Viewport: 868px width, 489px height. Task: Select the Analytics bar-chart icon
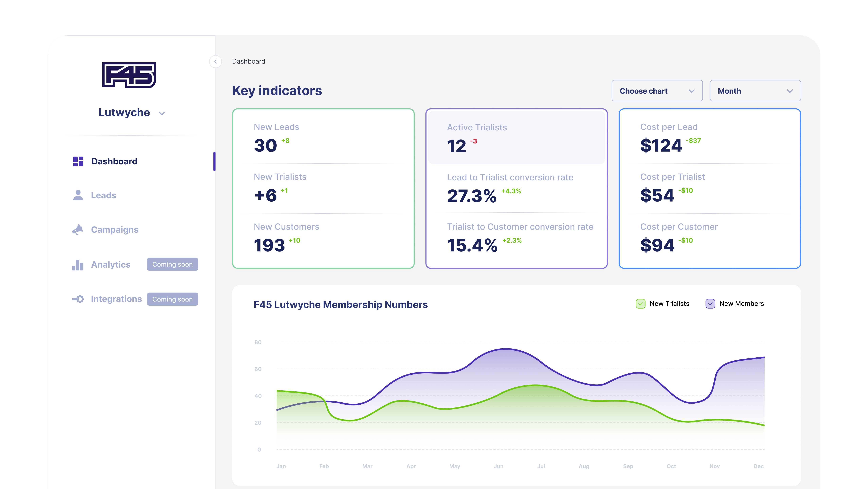[78, 265]
